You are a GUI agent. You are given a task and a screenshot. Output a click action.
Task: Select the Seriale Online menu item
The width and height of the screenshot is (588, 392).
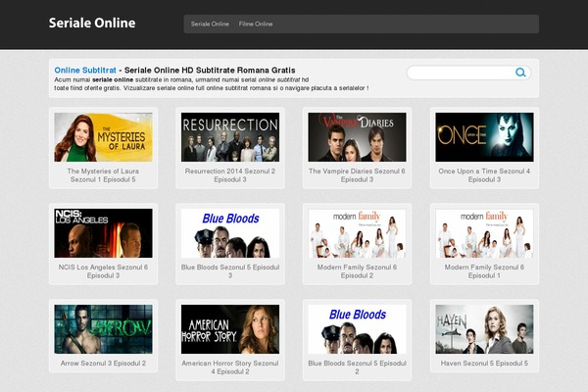click(x=210, y=24)
